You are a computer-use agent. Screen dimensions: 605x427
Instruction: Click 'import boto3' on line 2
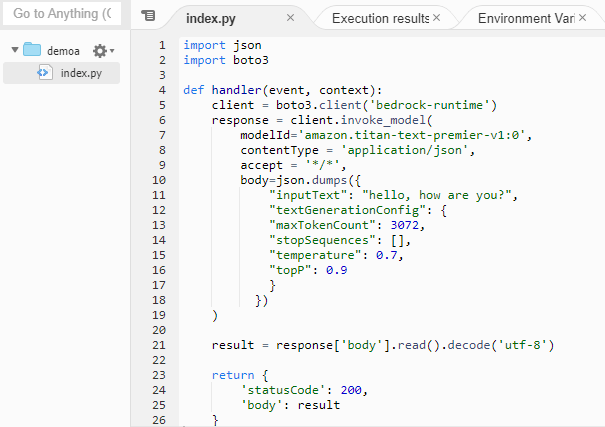click(x=226, y=60)
